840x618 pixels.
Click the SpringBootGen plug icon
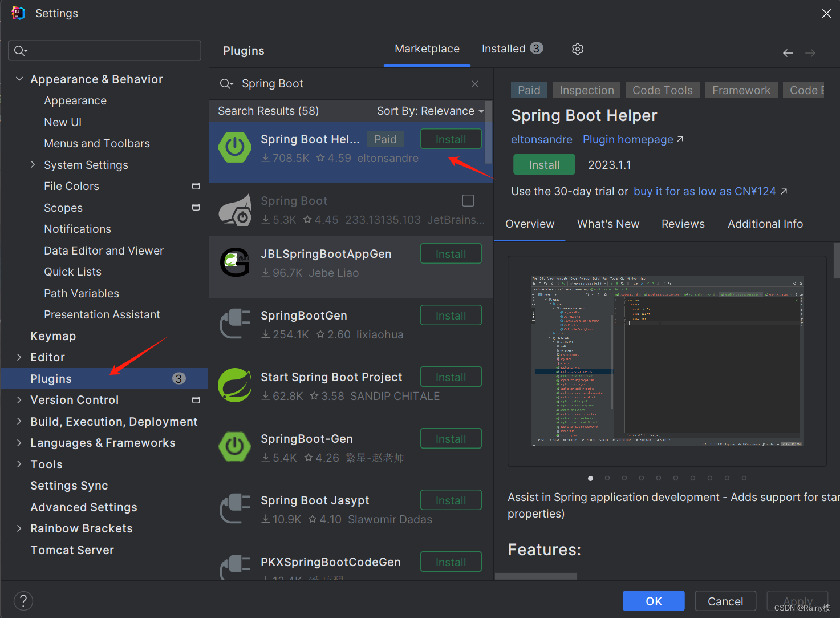(x=235, y=324)
